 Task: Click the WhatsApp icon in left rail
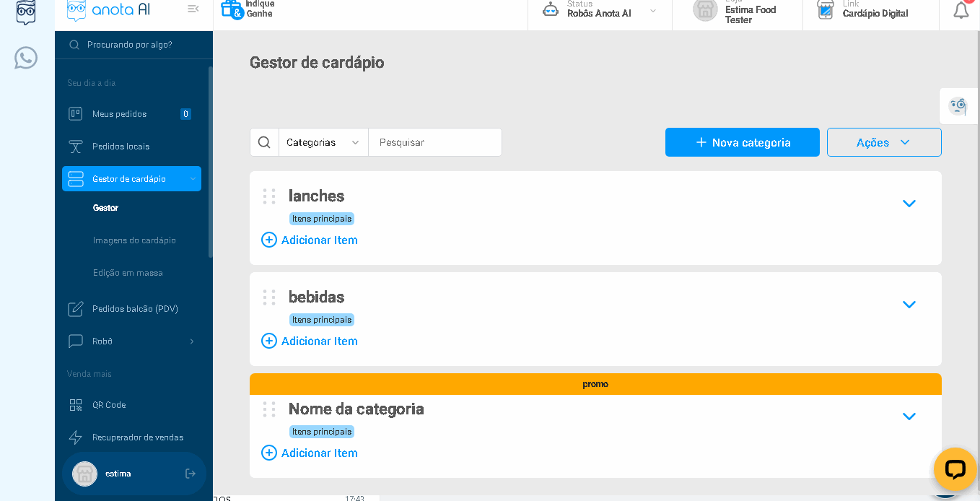[x=26, y=58]
